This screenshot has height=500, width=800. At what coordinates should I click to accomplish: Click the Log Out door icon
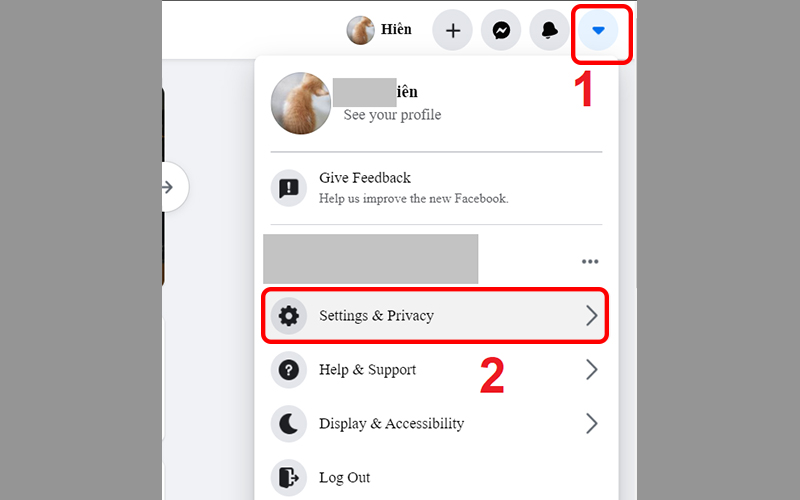(289, 478)
